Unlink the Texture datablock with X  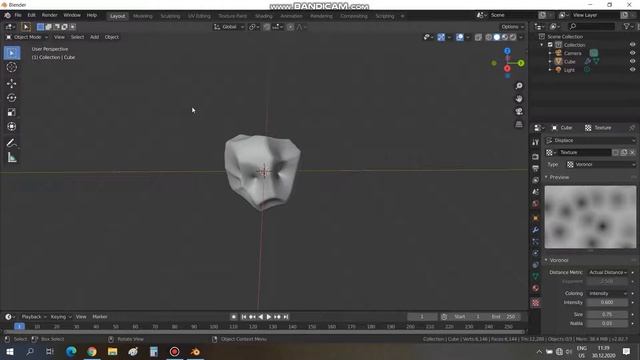pos(632,152)
